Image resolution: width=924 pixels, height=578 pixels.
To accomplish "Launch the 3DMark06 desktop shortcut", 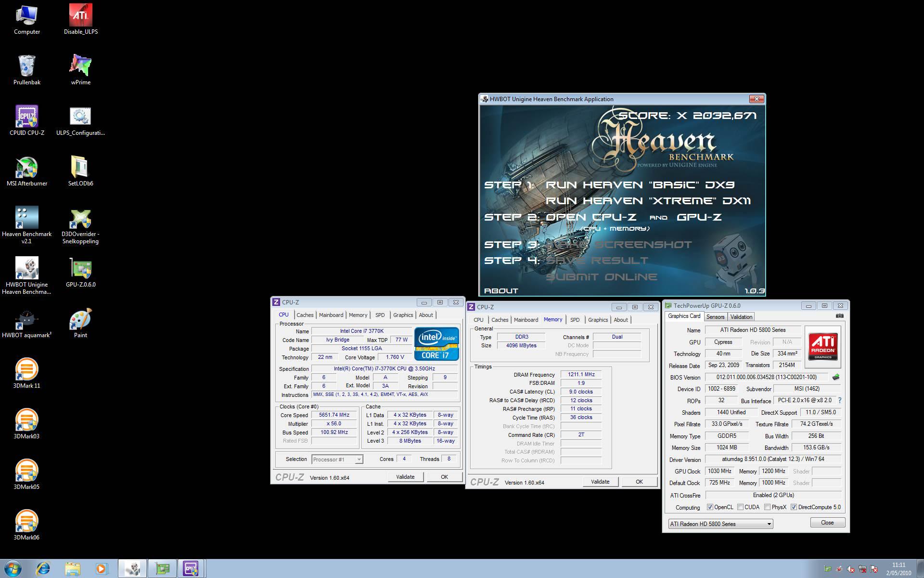I will click(27, 525).
